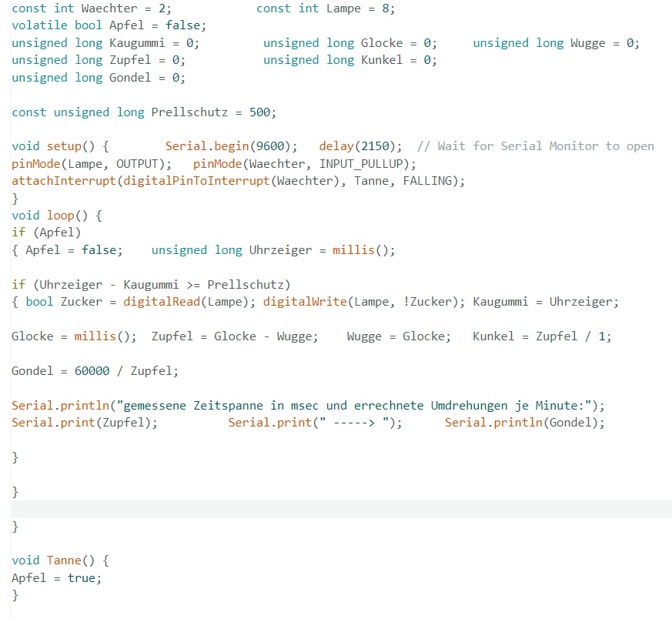The width and height of the screenshot is (672, 619).
Task: Click the void loop() declaration
Action: coord(56,216)
